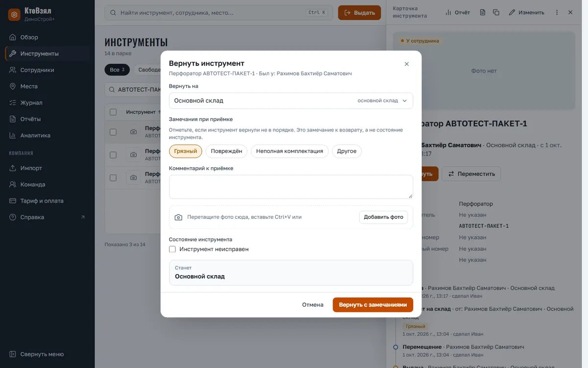Check the third tool row checkbox
Viewport: 588px width, 368px height.
coord(113,178)
